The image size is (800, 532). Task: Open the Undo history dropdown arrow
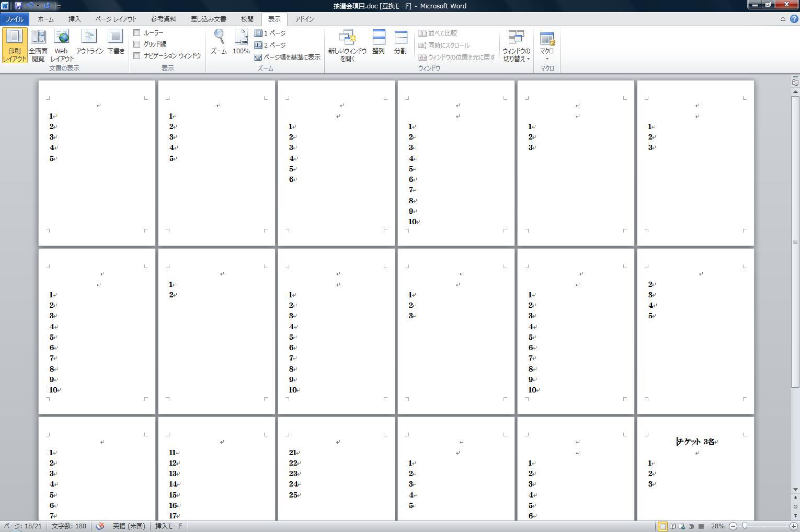click(x=38, y=6)
